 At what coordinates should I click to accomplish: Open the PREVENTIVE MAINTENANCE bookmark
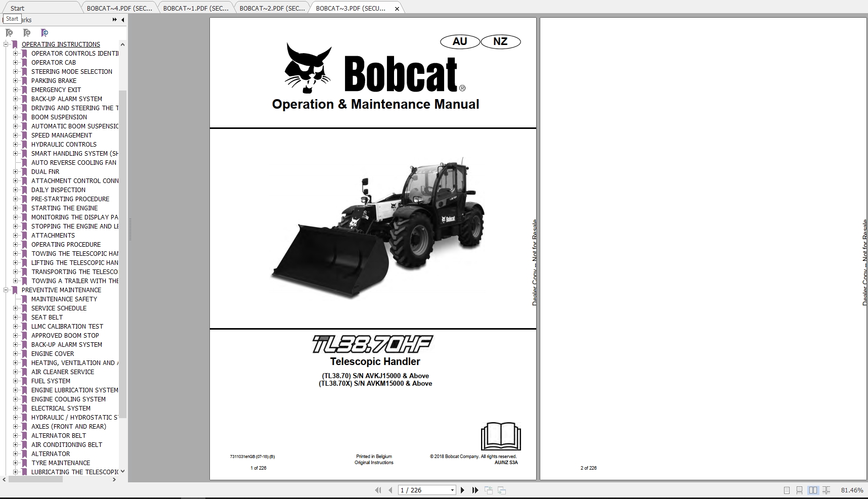[61, 290]
